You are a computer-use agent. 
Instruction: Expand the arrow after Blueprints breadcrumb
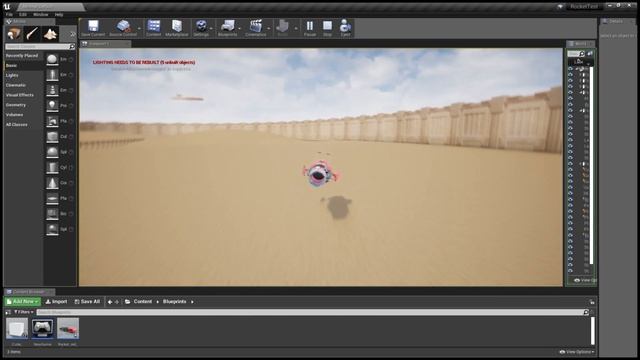pos(192,302)
